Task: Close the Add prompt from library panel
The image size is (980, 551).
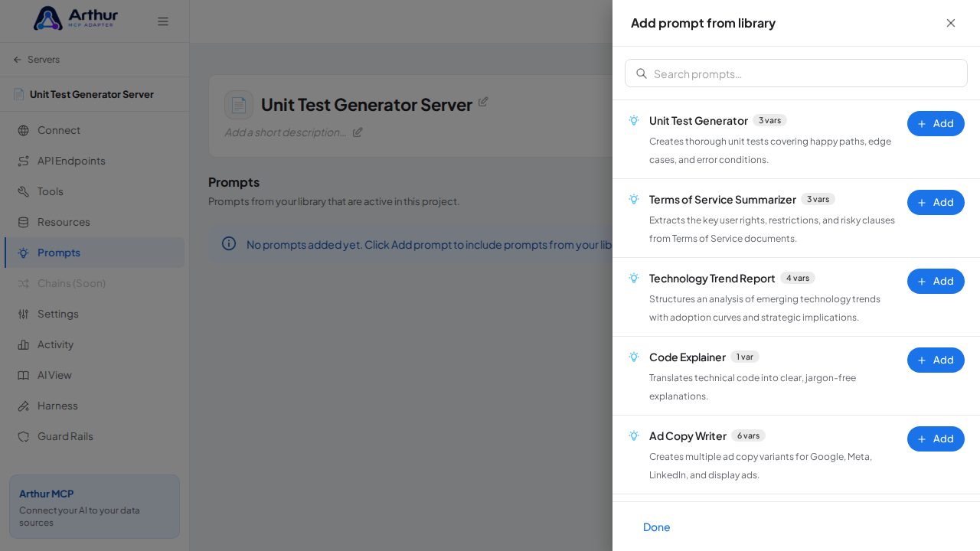Action: click(951, 23)
